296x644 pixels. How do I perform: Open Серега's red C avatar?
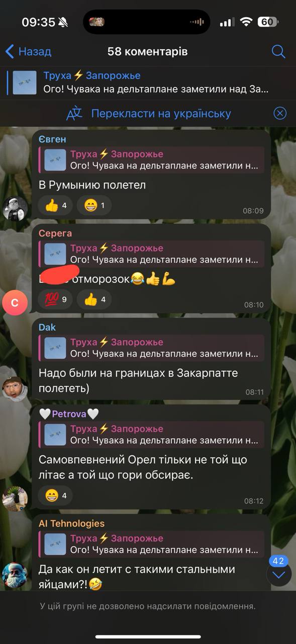15,303
